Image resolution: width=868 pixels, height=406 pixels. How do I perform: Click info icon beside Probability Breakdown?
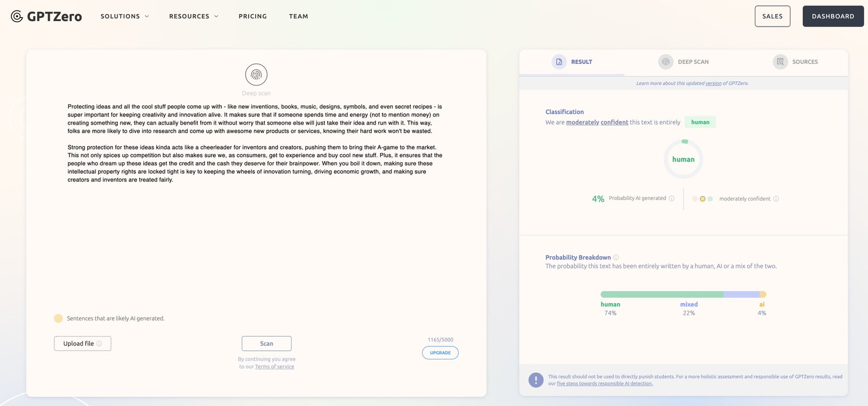point(616,257)
